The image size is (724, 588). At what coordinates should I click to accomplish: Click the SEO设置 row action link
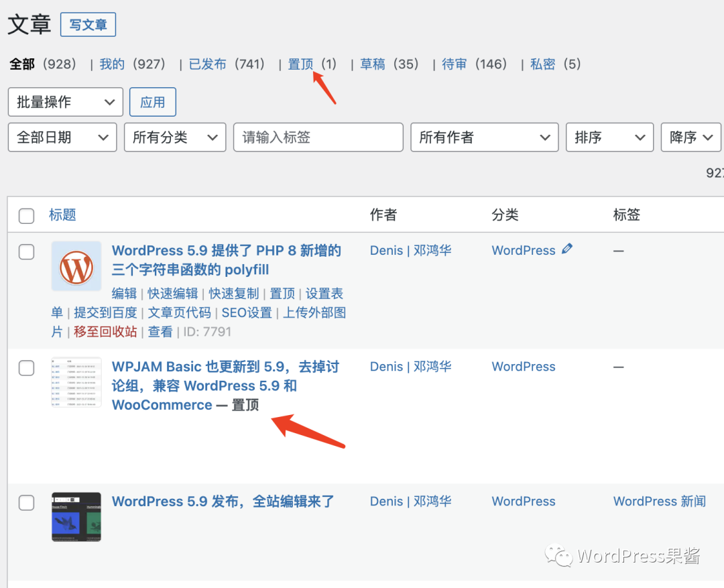247,312
